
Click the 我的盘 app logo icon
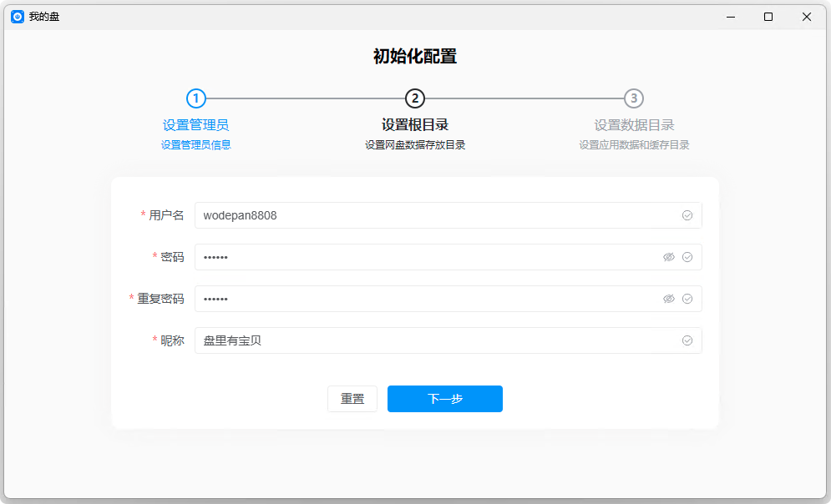click(18, 17)
